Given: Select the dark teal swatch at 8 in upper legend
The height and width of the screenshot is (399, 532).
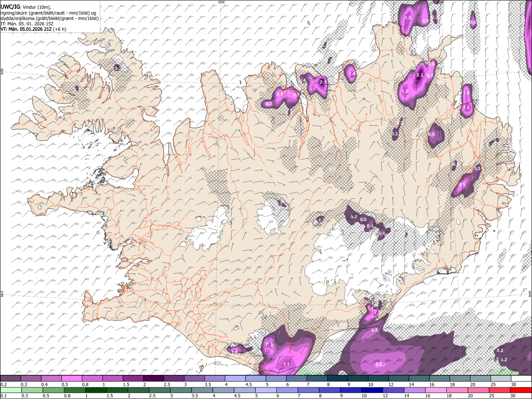Looking at the screenshot, I should 337,379.
